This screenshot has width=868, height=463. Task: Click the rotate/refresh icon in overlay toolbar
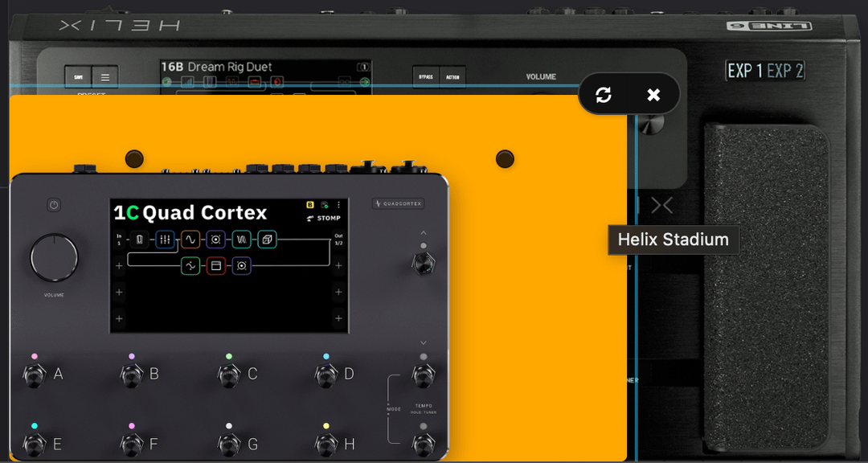point(604,95)
